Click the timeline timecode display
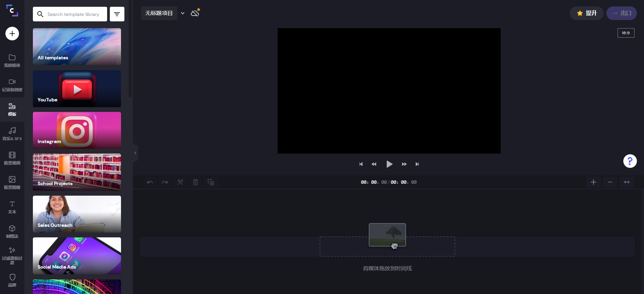 389,182
